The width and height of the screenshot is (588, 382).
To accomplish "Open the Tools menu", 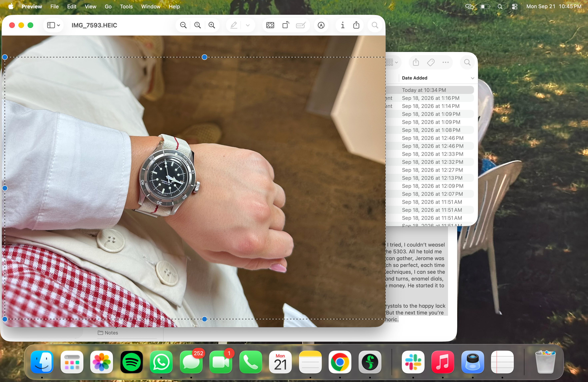I will pos(126,6).
